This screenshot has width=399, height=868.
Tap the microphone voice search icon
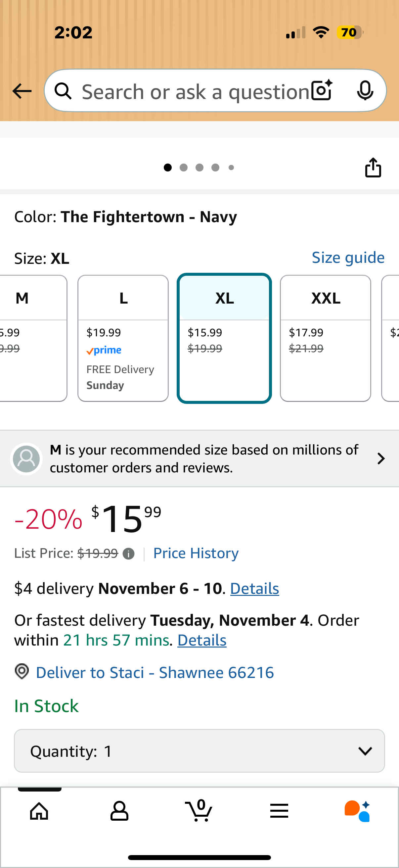point(365,91)
